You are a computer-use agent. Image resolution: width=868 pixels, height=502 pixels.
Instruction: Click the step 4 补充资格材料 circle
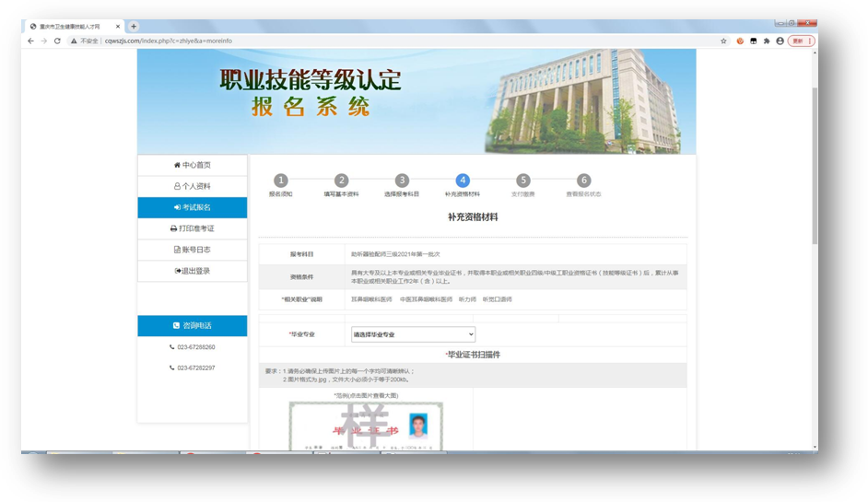point(463,181)
